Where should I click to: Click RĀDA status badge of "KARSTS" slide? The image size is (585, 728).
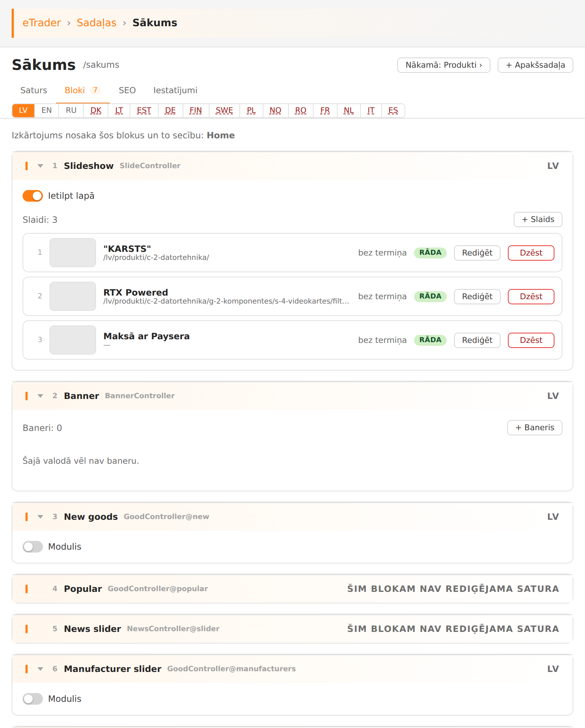pos(430,253)
